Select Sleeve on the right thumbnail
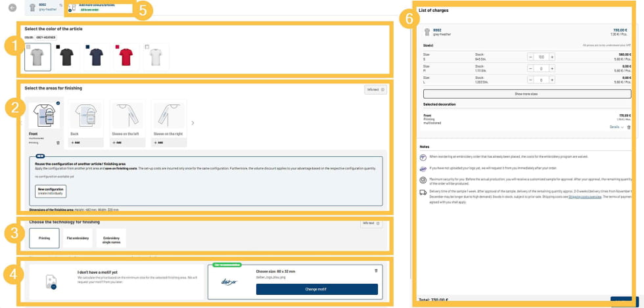644x308 pixels. tap(169, 116)
